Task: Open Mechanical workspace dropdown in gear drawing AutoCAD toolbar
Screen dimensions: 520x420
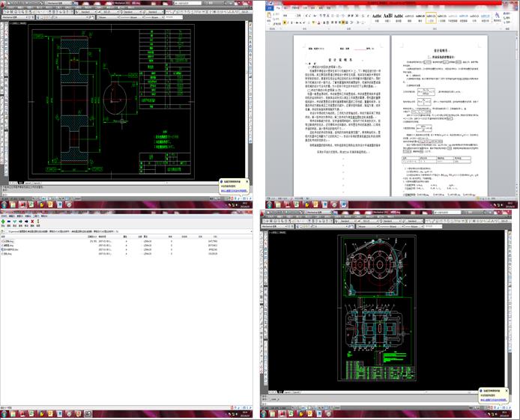Action: point(16,17)
